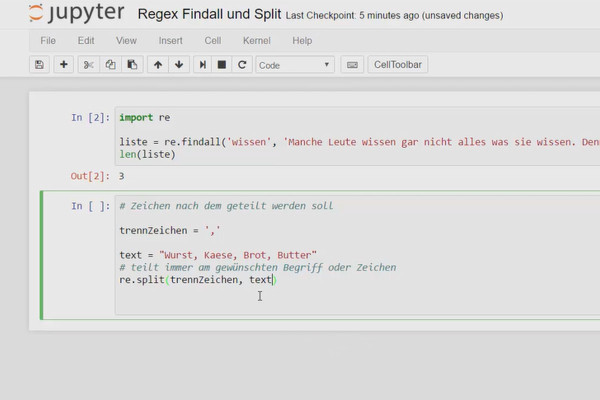The image size is (600, 400).
Task: Click the comment teilt immer am gewünschten Begriff
Action: pos(258,267)
